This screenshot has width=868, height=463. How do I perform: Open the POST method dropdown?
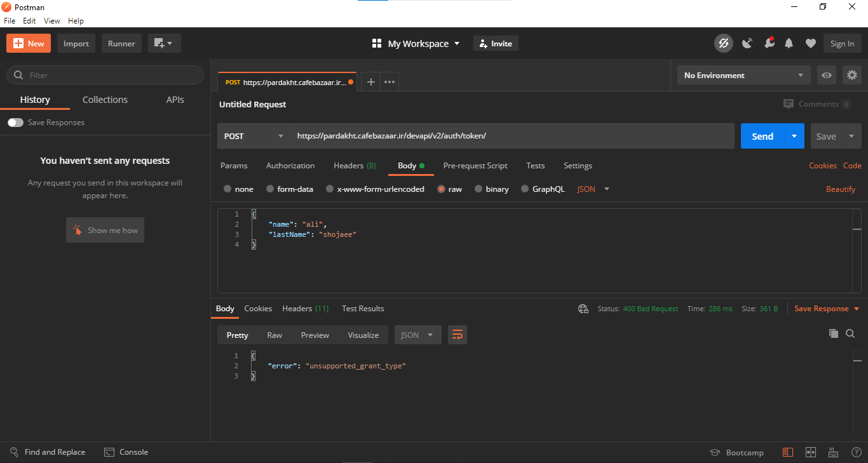click(254, 136)
